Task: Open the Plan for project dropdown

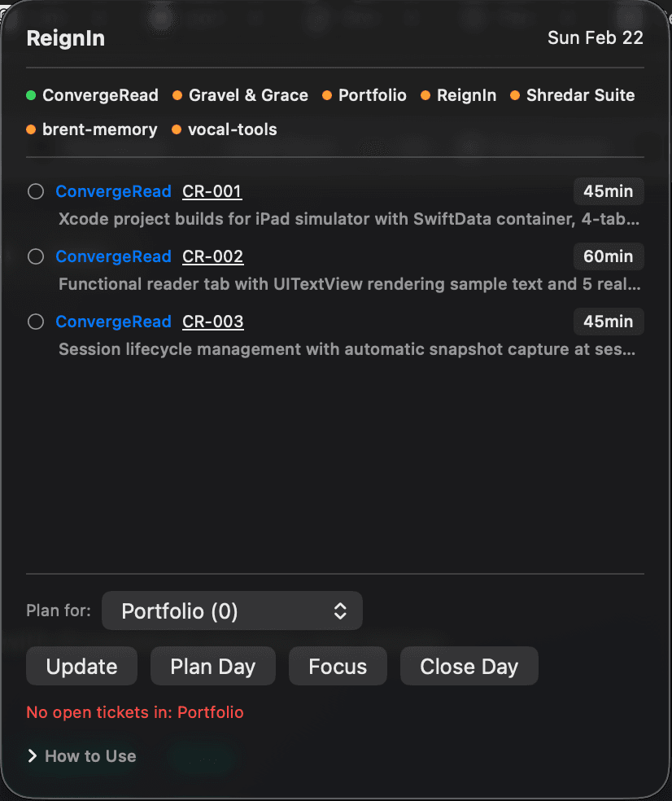Action: tap(232, 611)
